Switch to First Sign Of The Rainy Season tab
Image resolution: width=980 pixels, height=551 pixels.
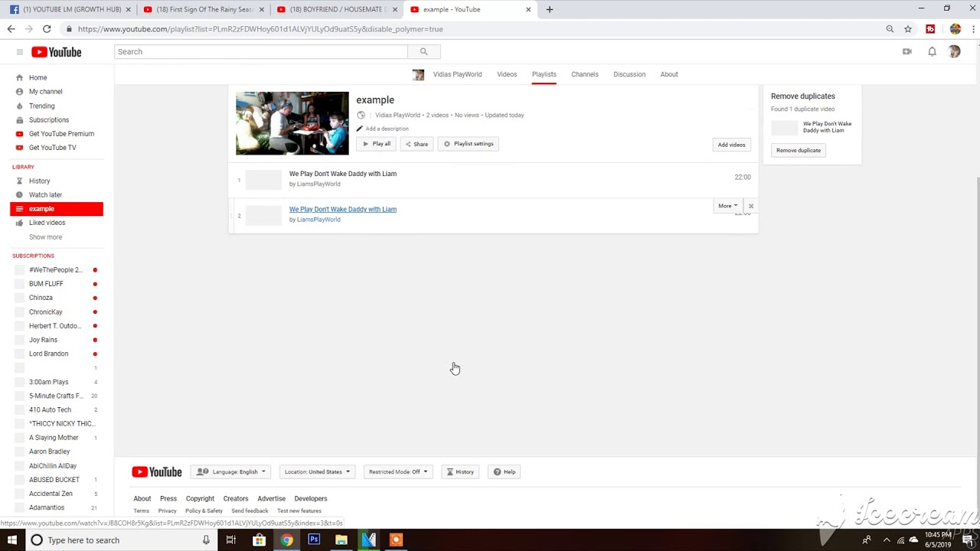tap(204, 9)
